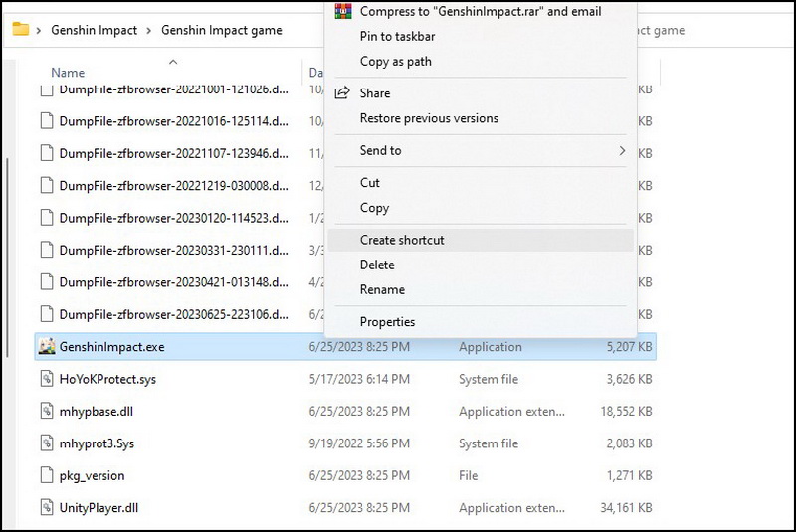Click the mhypbase.dll file icon
The height and width of the screenshot is (532, 796).
tap(47, 411)
